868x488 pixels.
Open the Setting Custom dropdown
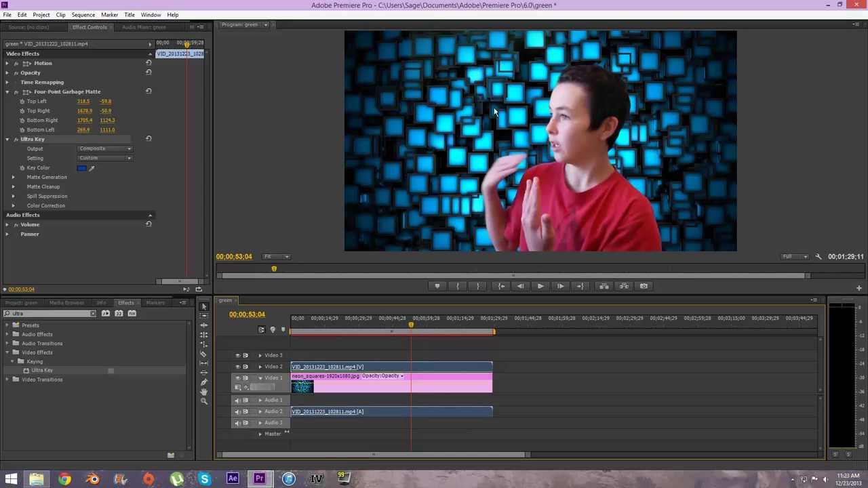coord(105,158)
